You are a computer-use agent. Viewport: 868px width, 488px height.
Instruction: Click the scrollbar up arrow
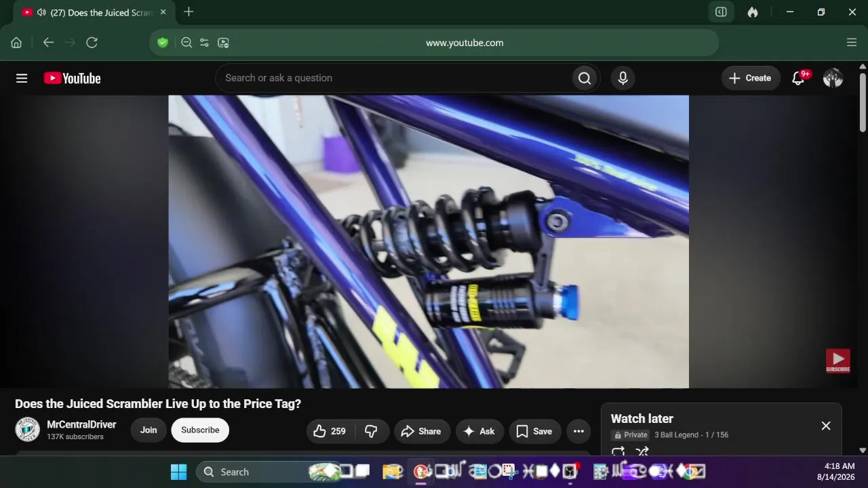click(x=863, y=66)
